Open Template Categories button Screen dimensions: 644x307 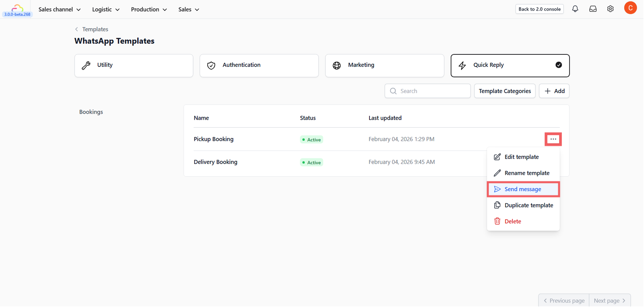tap(505, 91)
